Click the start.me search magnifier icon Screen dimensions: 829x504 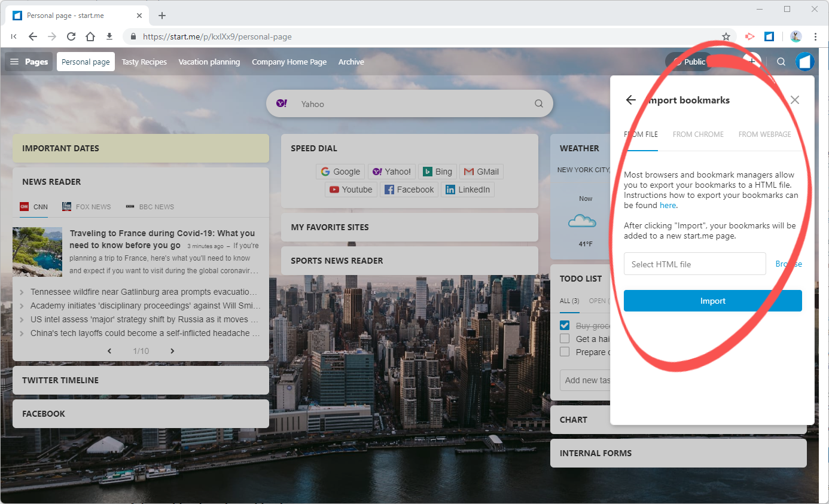point(781,62)
